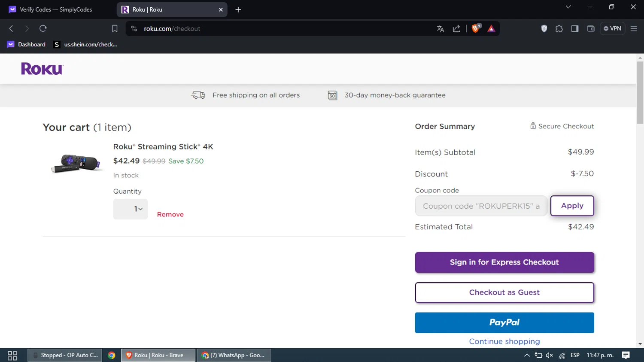
Task: Open the browser hamburger menu
Action: 634,29
